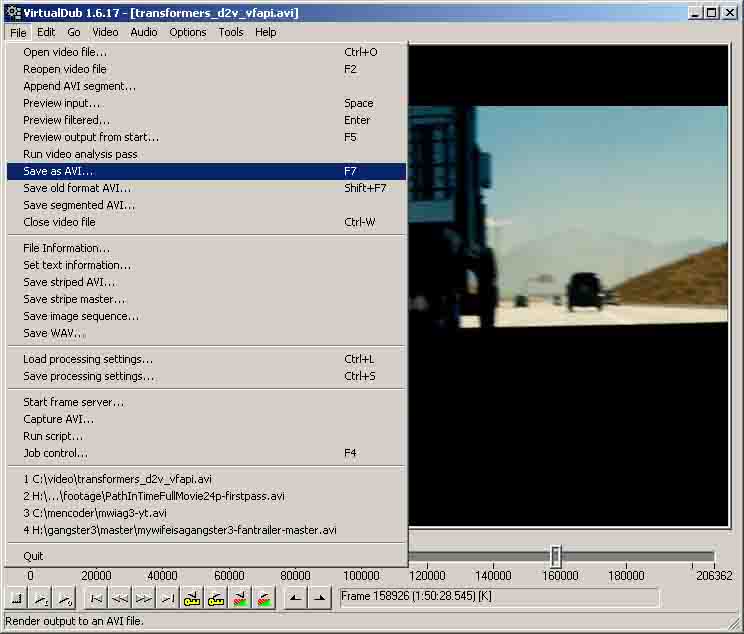Step backward with the double-left arrow icon
The height and width of the screenshot is (634, 744).
[x=120, y=599]
